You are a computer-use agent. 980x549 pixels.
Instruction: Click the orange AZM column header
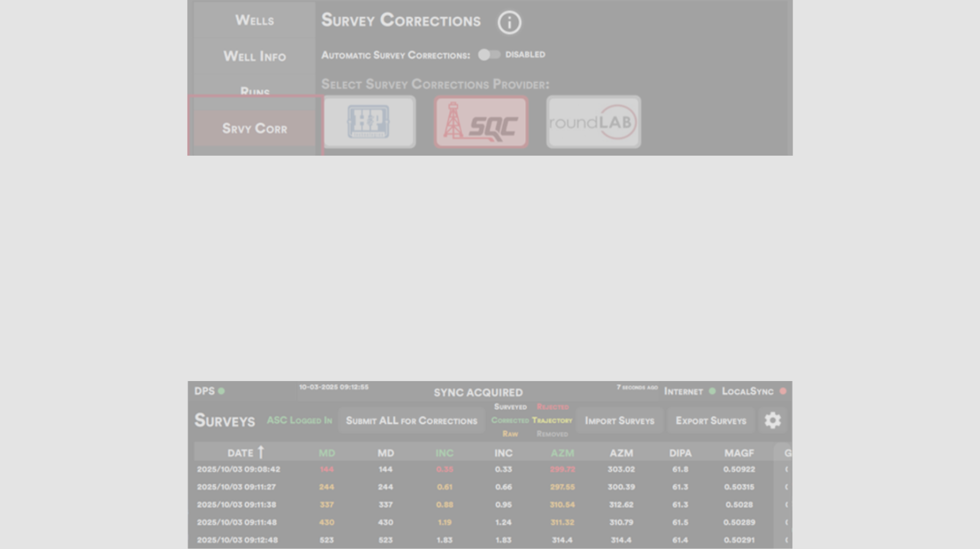[562, 453]
